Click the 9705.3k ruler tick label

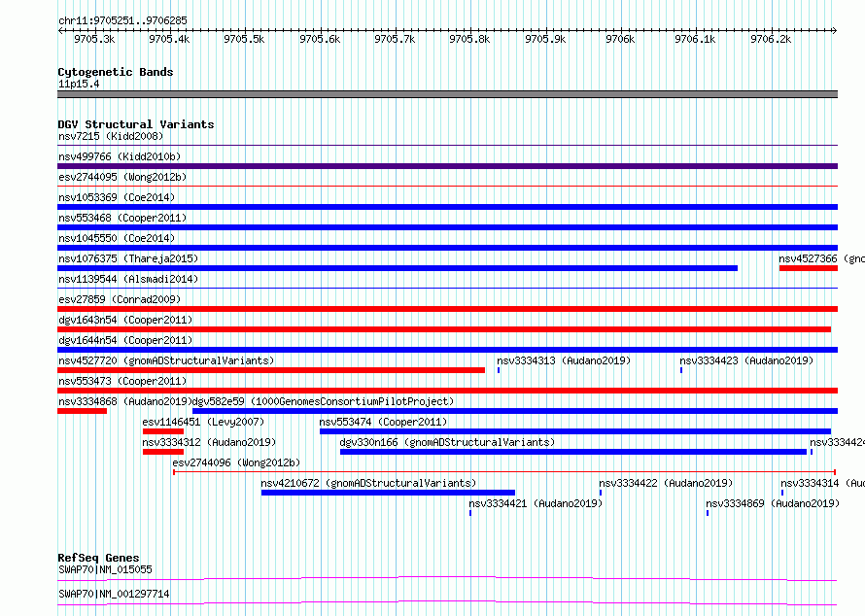(94, 39)
